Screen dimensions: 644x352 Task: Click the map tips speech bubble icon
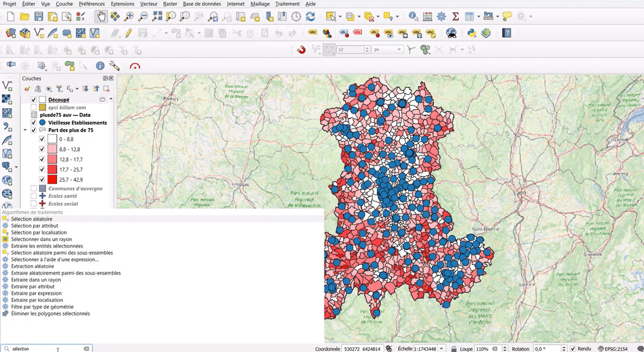click(x=507, y=16)
